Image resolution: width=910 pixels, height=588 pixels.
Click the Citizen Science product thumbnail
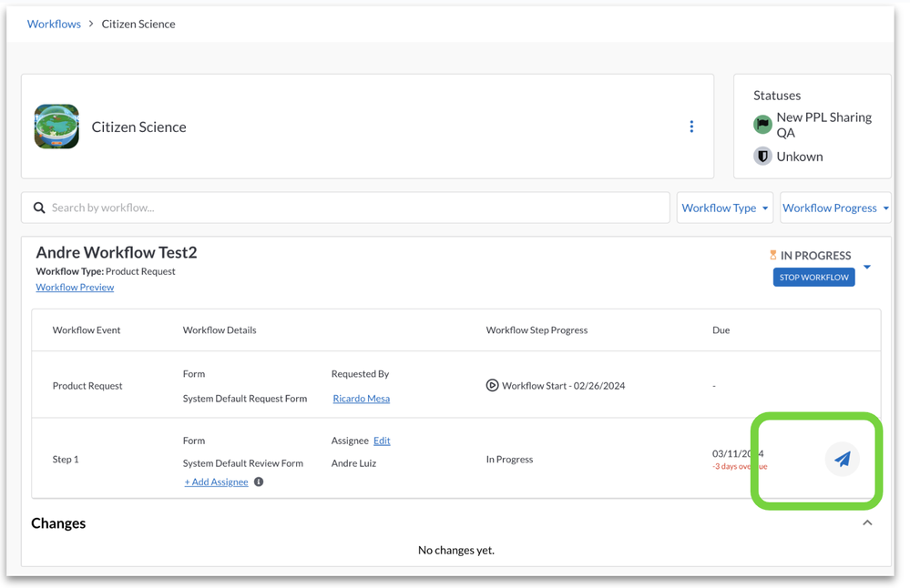[56, 127]
